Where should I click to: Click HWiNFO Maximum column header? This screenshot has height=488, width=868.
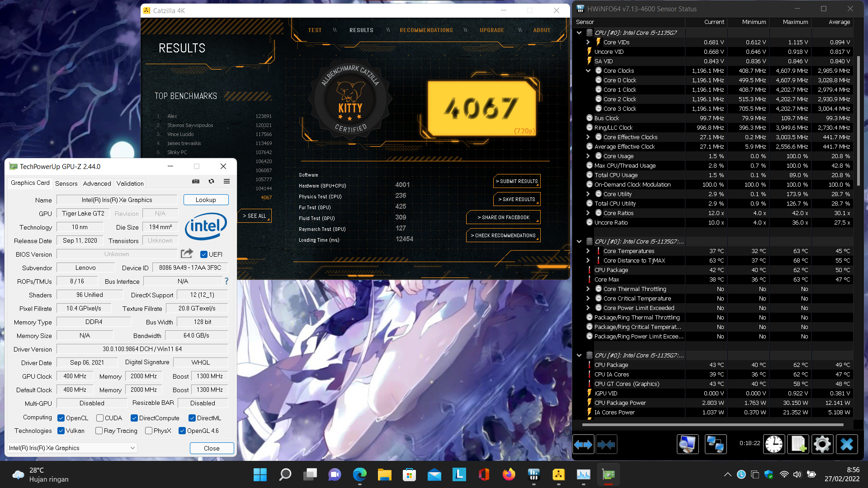[790, 22]
